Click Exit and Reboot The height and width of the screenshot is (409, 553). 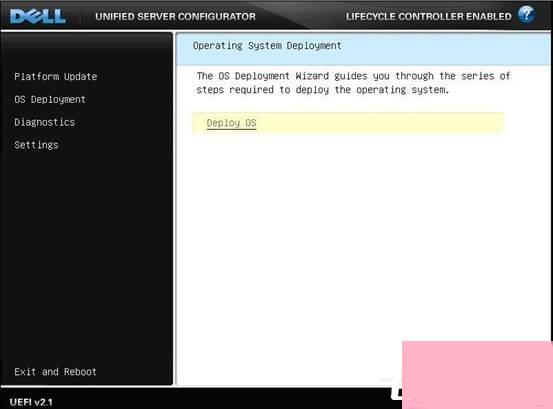(55, 372)
